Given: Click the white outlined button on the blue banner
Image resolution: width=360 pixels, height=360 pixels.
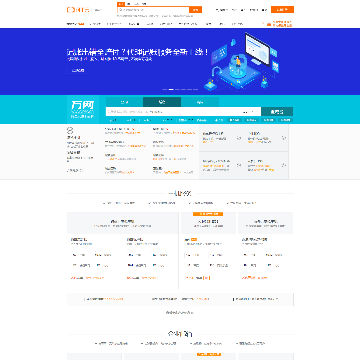Looking at the screenshot, I should click(x=78, y=70).
